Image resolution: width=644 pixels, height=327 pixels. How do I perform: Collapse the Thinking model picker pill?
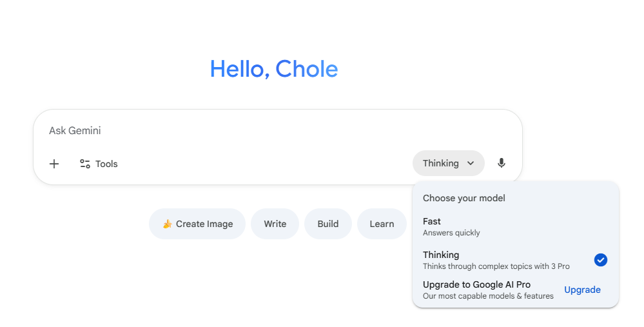tap(448, 163)
